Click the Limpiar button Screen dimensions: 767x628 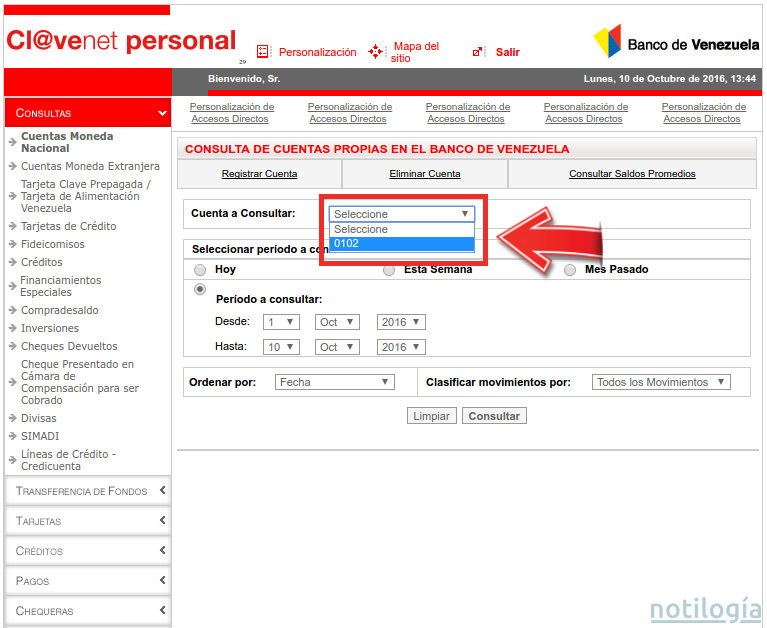[431, 416]
